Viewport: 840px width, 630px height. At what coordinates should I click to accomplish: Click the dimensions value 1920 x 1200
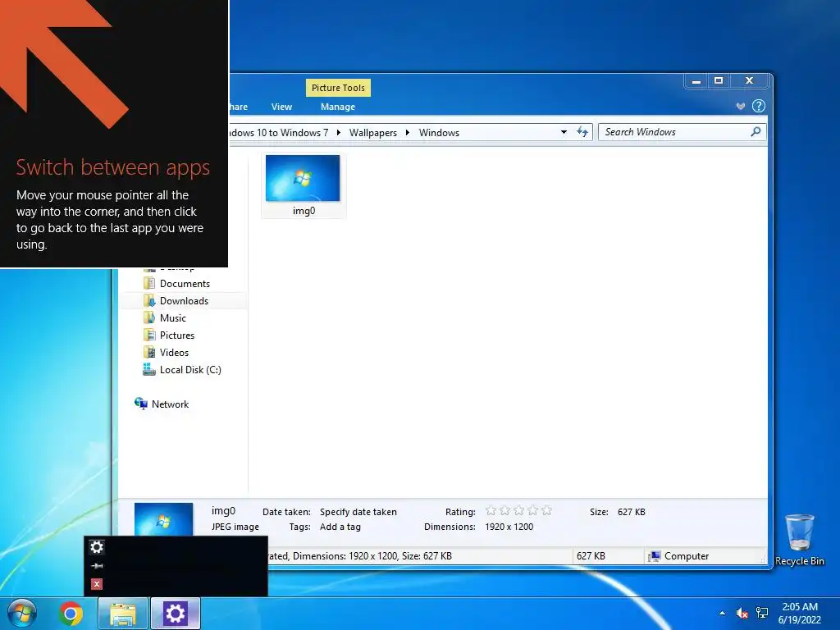(509, 527)
